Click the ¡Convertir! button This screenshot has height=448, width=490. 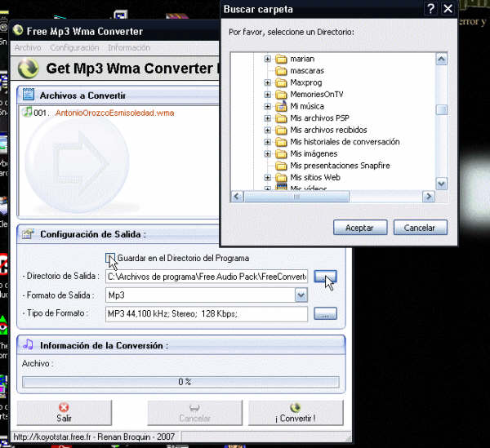click(296, 413)
